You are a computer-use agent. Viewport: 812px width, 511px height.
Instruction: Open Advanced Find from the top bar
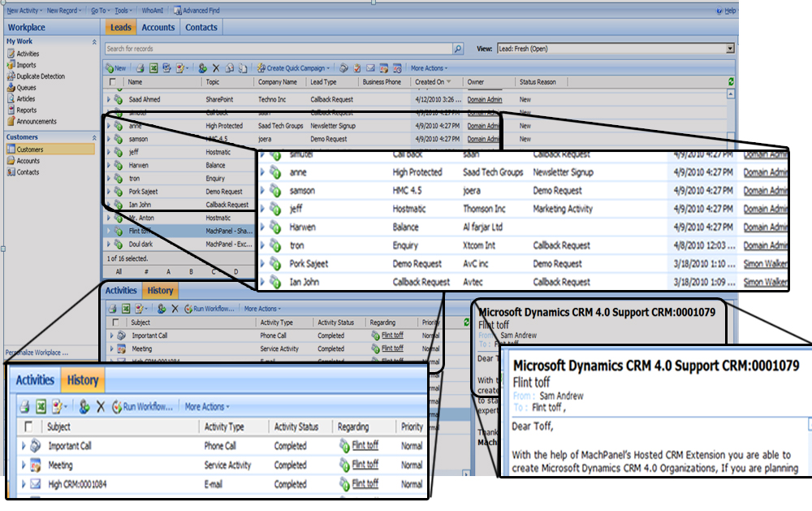[x=200, y=11]
